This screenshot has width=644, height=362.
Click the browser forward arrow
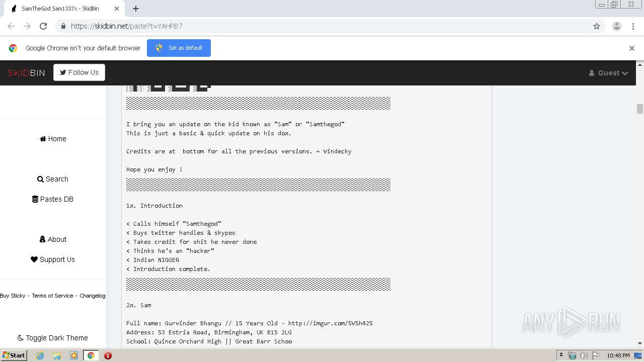click(27, 26)
